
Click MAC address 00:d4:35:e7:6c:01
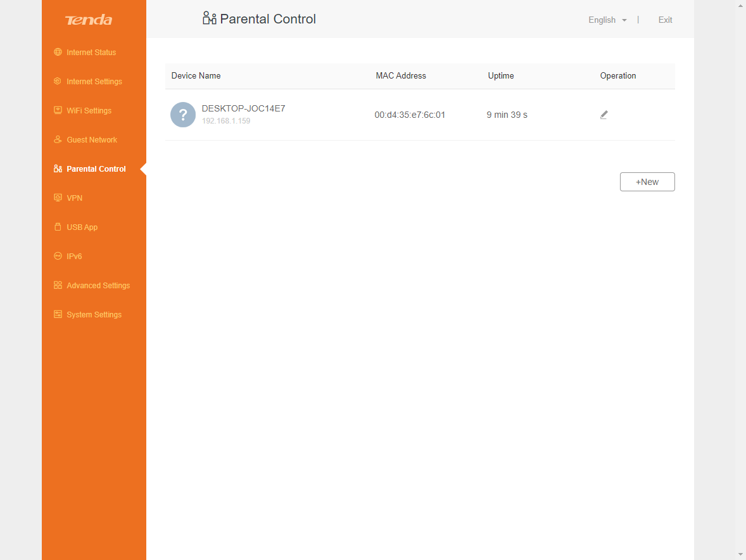click(410, 115)
